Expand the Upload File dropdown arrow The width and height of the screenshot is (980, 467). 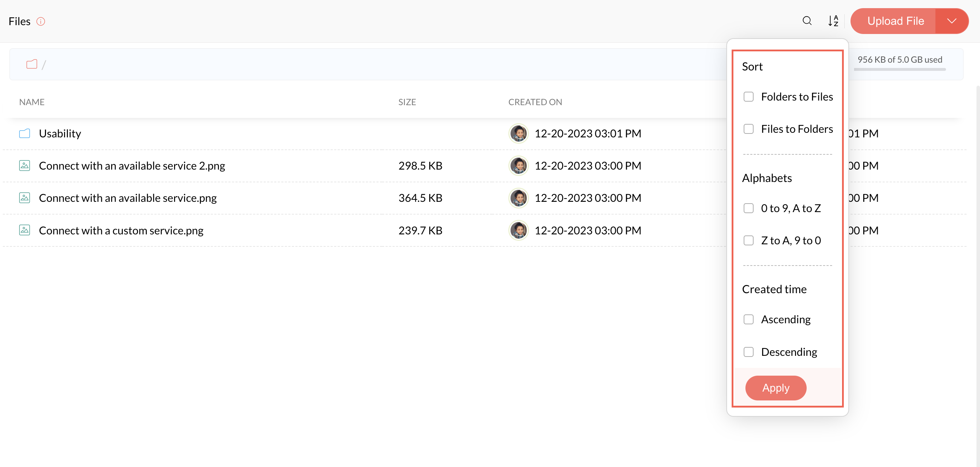(x=951, y=21)
